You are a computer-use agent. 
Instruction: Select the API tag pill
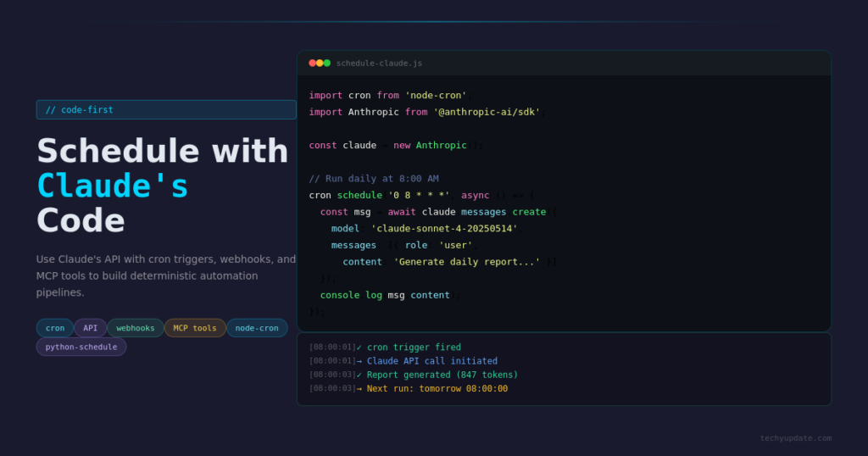click(90, 328)
